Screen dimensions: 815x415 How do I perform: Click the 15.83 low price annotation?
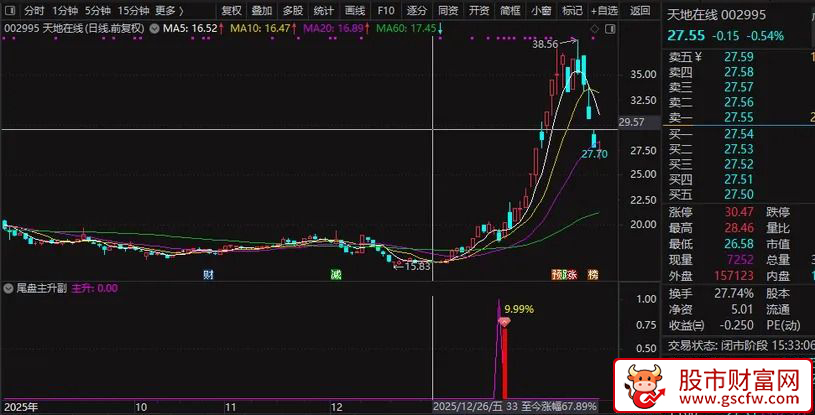click(417, 266)
